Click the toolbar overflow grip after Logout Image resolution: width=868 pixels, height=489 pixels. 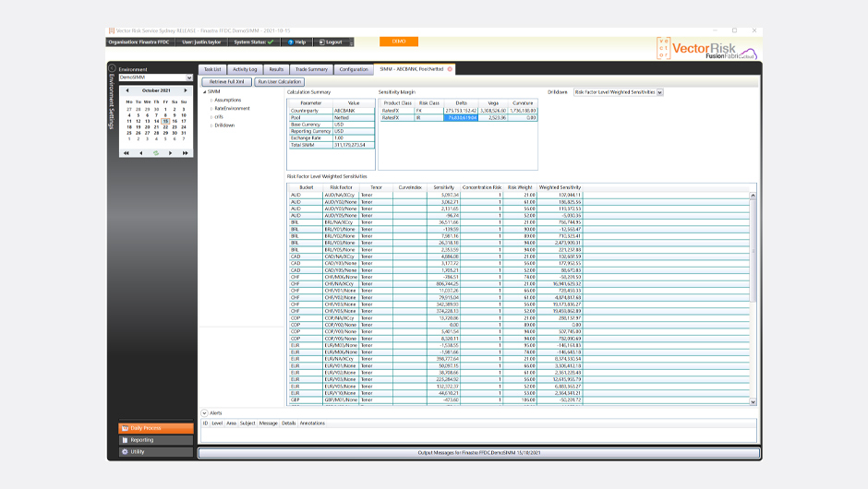[x=352, y=42]
